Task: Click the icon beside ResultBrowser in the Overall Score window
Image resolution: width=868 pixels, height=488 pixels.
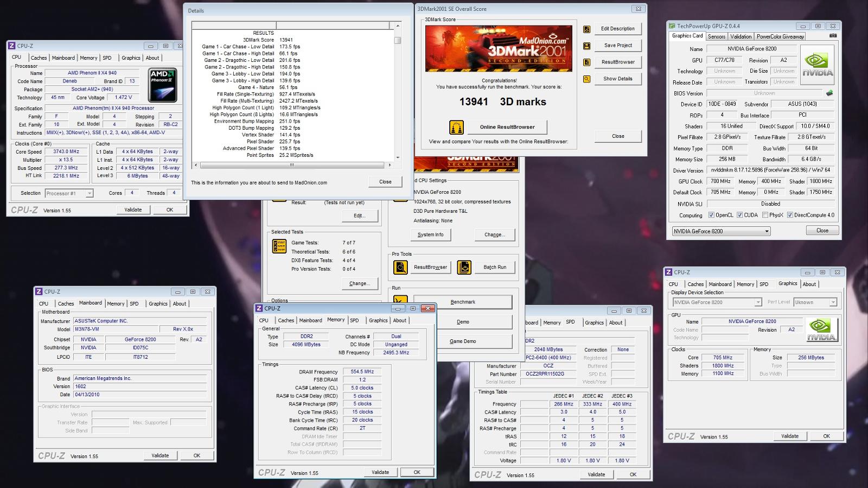Action: coord(586,62)
